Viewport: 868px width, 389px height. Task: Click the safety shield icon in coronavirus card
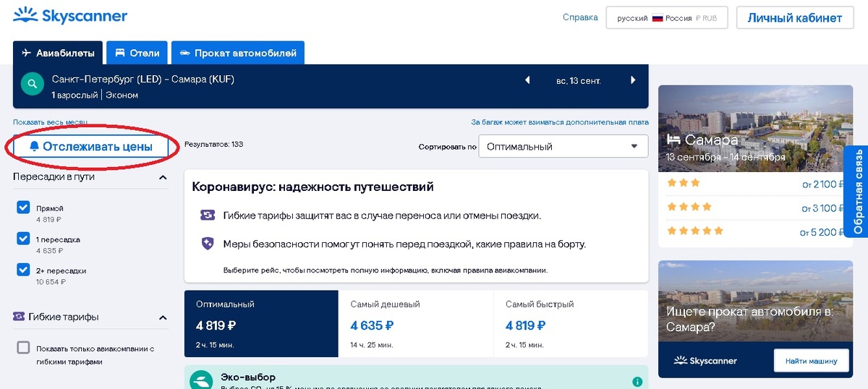pos(208,244)
